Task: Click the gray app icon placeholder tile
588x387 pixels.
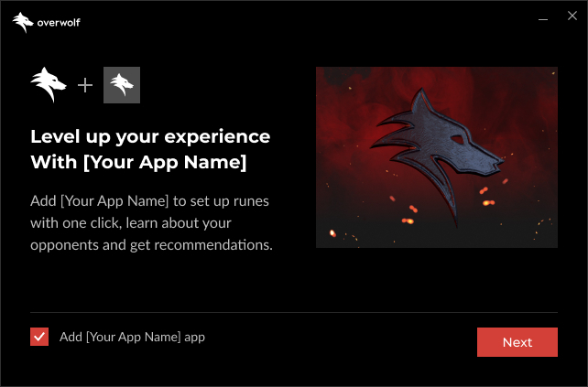Action: pos(122,85)
